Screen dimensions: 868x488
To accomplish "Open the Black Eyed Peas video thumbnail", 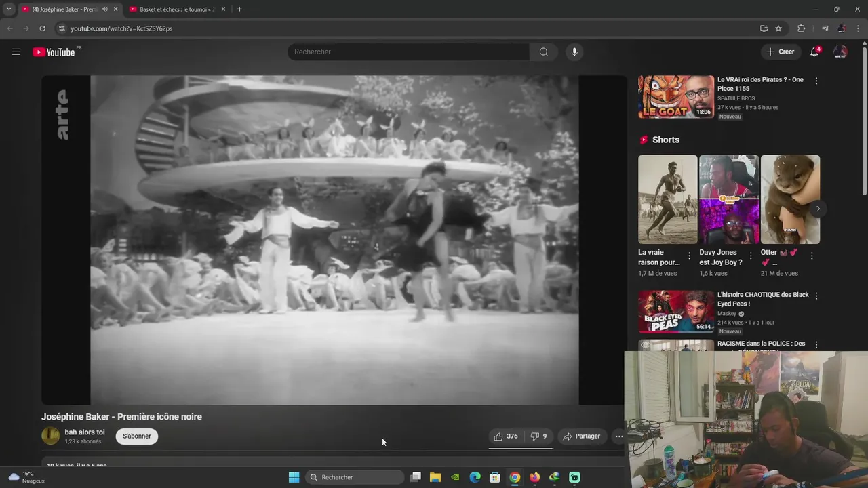I will [676, 312].
